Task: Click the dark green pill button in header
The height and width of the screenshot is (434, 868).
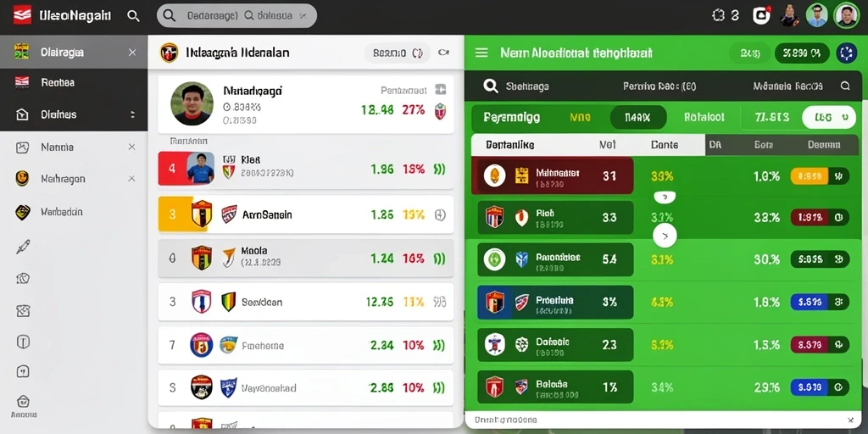Action: coord(802,53)
